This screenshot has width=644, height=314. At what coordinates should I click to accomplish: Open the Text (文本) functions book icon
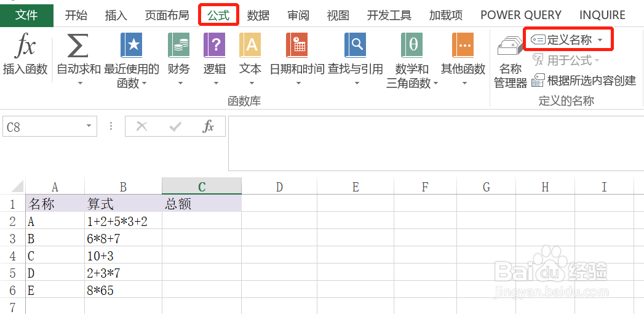[250, 45]
